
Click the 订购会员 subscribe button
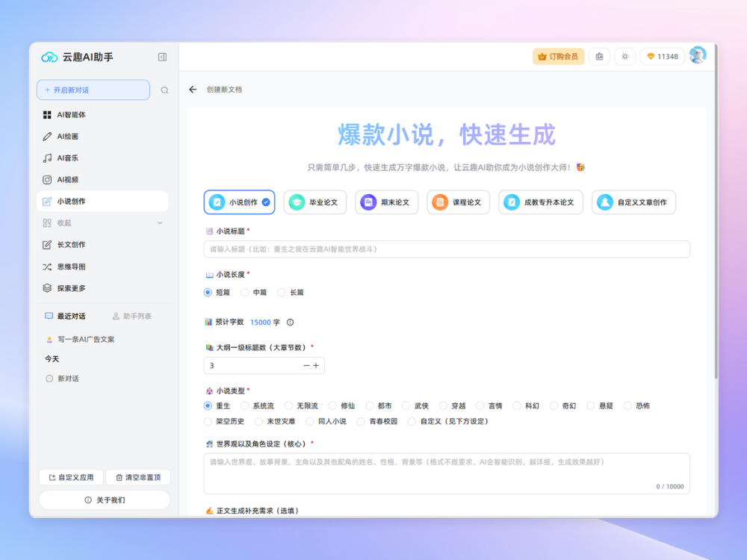pos(558,56)
